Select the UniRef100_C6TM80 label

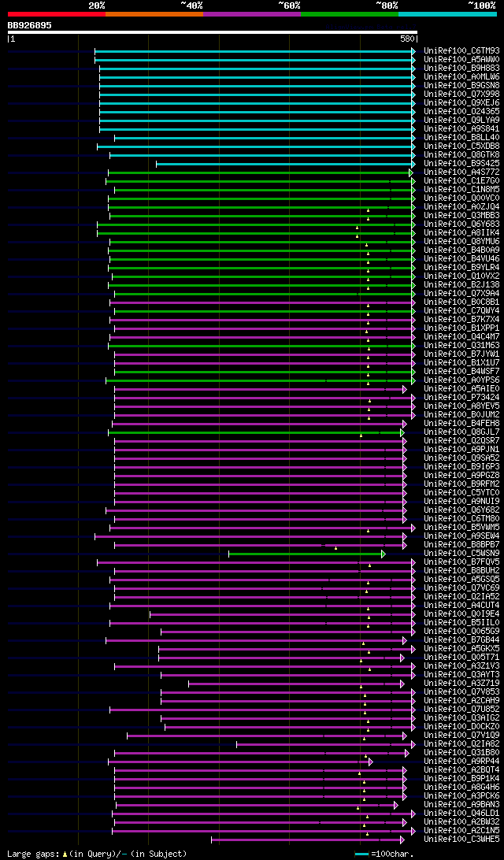[461, 520]
